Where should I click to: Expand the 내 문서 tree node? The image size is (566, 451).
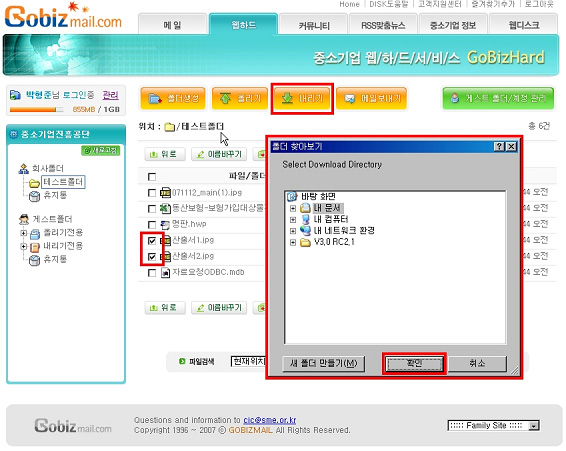293,208
